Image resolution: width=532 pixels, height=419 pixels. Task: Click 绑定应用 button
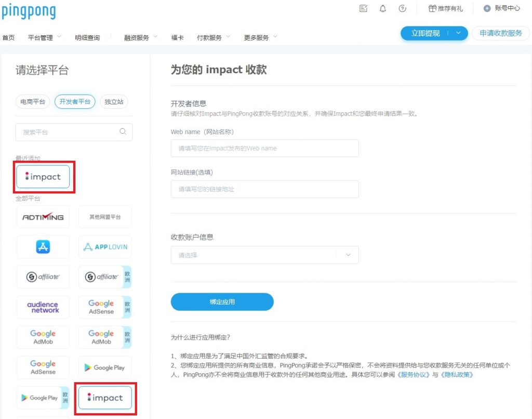222,302
